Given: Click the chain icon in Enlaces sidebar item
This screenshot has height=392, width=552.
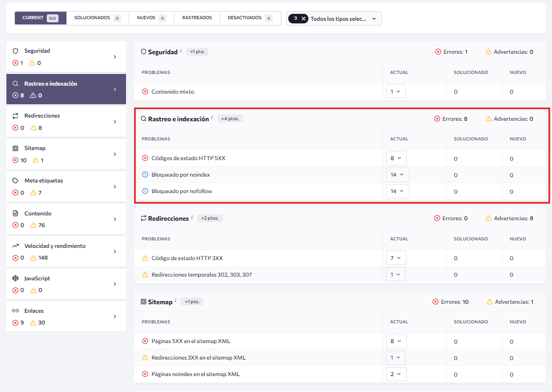Looking at the screenshot, I should pyautogui.click(x=15, y=311).
